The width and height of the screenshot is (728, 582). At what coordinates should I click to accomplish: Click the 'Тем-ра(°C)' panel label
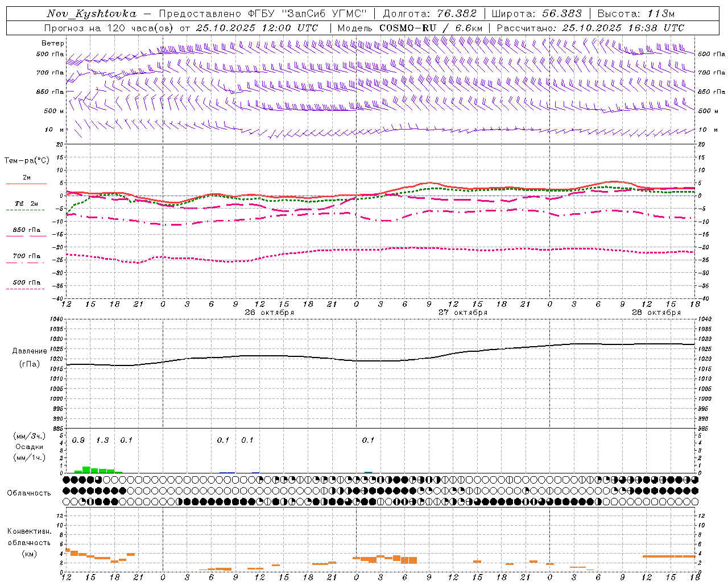coord(27,161)
